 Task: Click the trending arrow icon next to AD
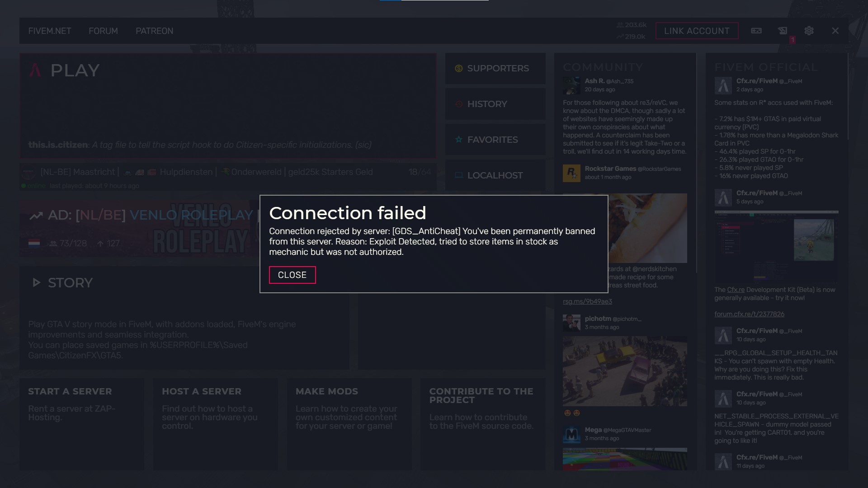tap(36, 216)
